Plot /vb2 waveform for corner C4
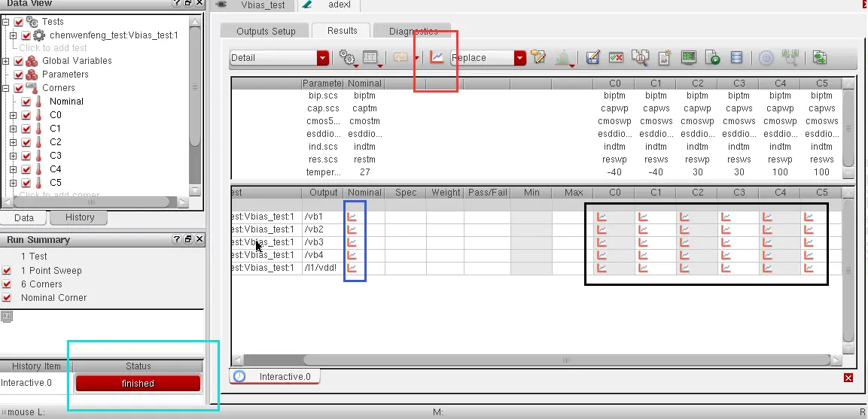This screenshot has height=419, width=868. [x=767, y=229]
